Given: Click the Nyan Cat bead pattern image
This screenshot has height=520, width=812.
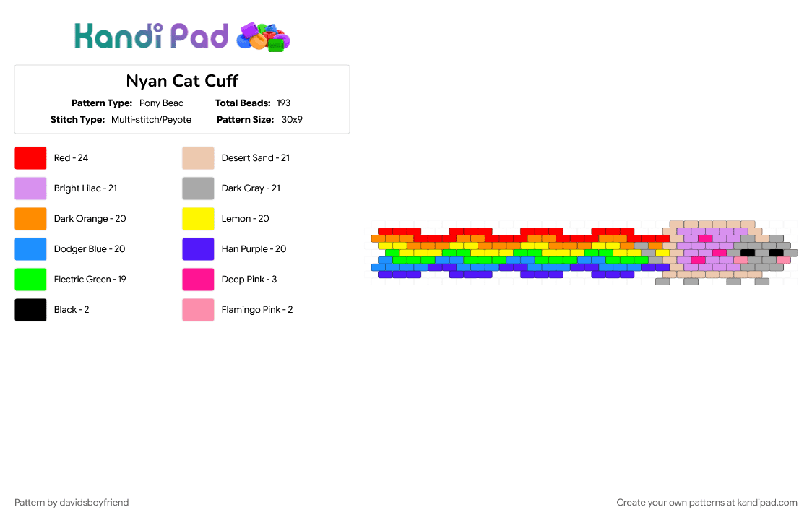Looking at the screenshot, I should point(584,253).
